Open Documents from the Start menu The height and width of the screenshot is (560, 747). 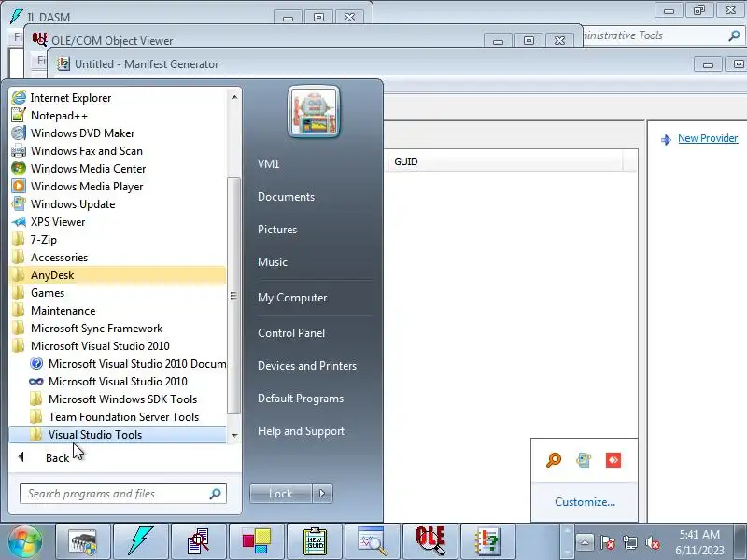coord(286,197)
